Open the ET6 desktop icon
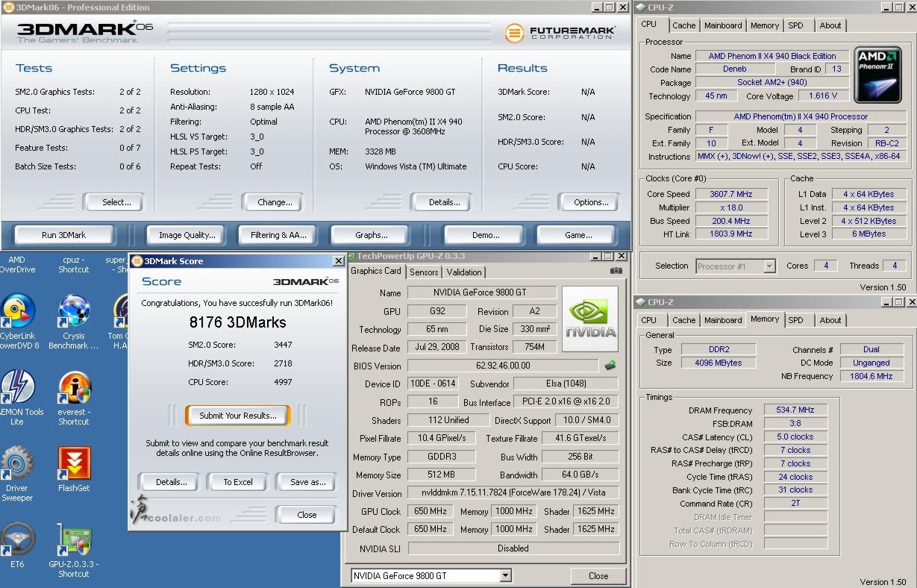 click(x=18, y=539)
